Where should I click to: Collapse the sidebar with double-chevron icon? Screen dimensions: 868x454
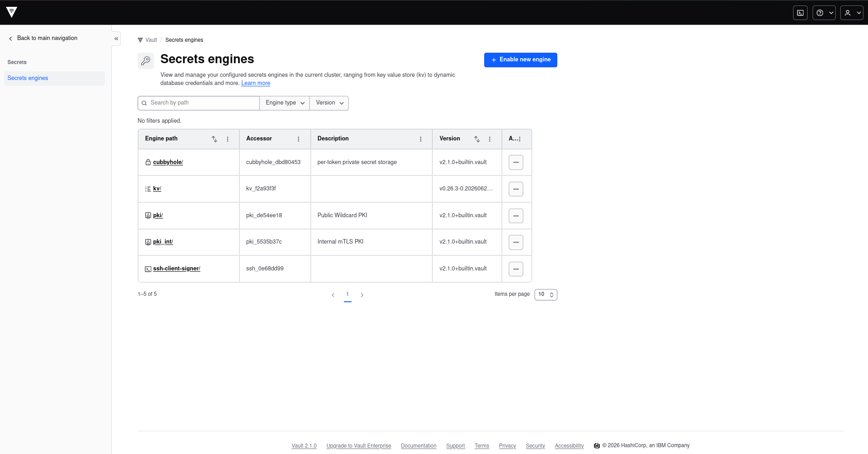[x=116, y=39]
